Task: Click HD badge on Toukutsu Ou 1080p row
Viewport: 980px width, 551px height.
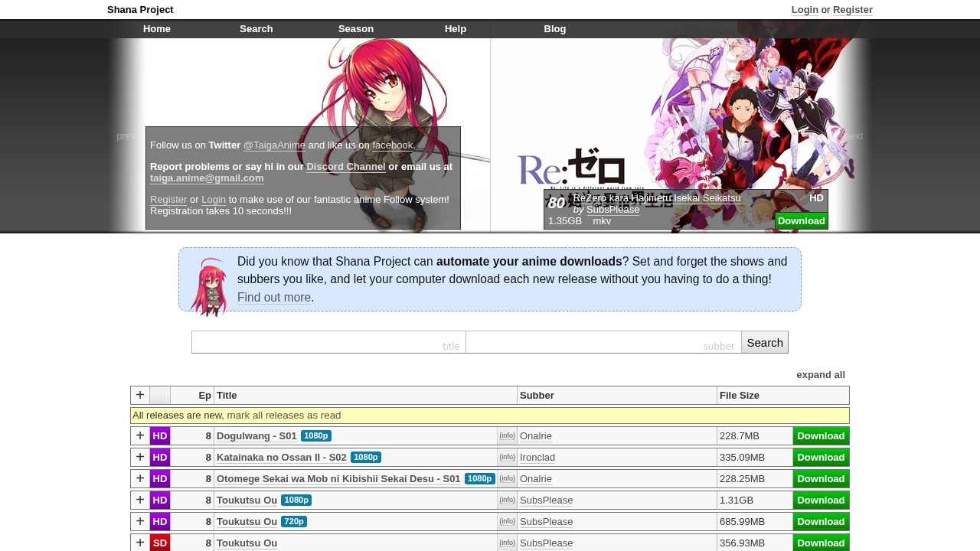Action: [x=160, y=500]
